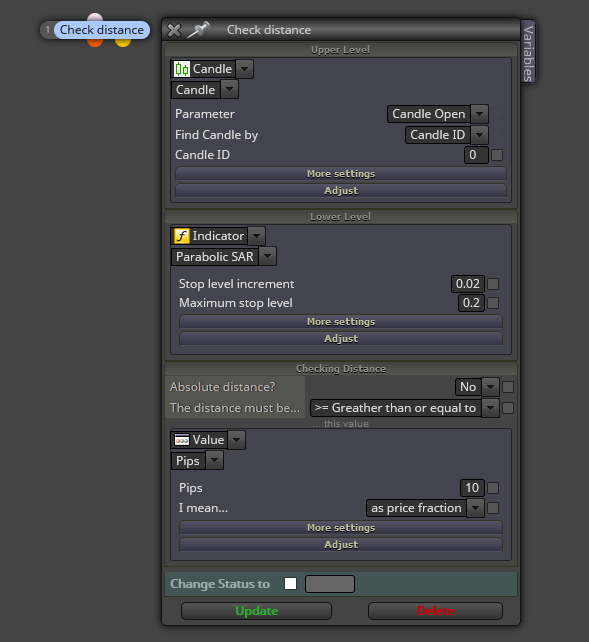Click the Stop level increment field 0.02
Image resolution: width=589 pixels, height=642 pixels.
click(467, 284)
